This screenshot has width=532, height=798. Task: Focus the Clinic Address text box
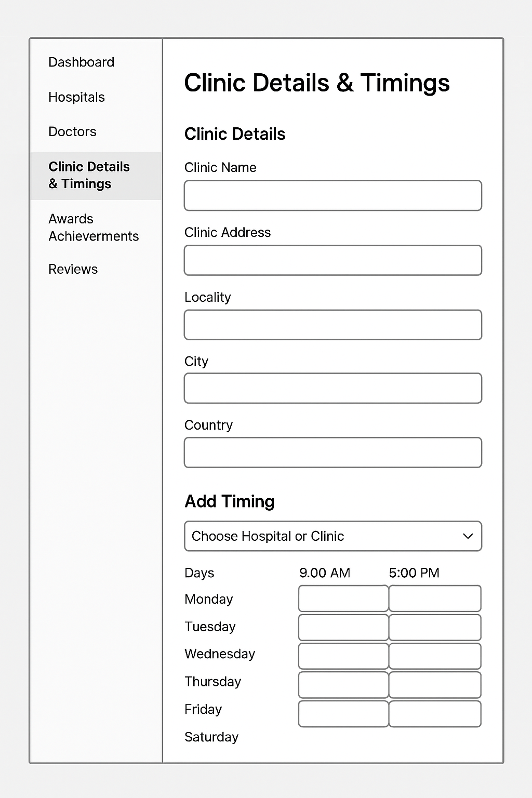click(332, 260)
